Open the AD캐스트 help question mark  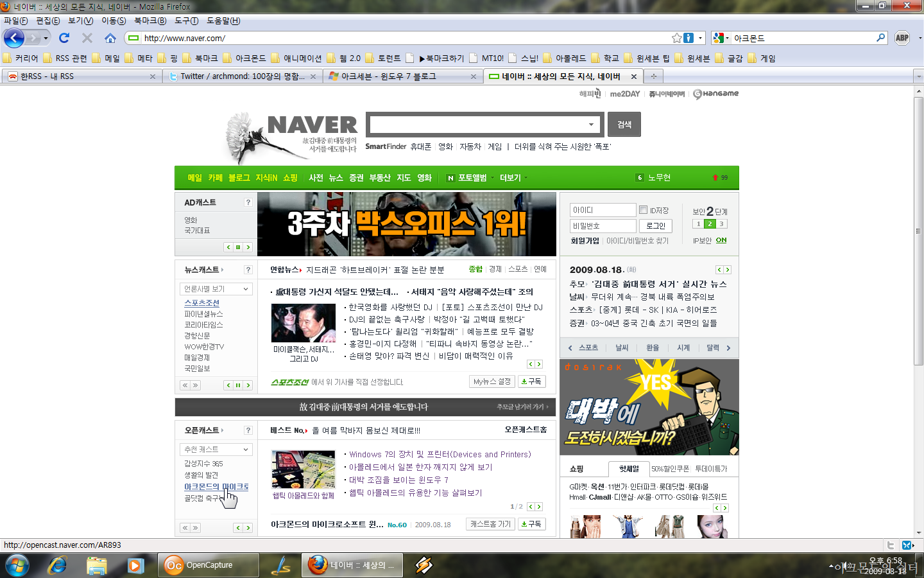(x=248, y=202)
